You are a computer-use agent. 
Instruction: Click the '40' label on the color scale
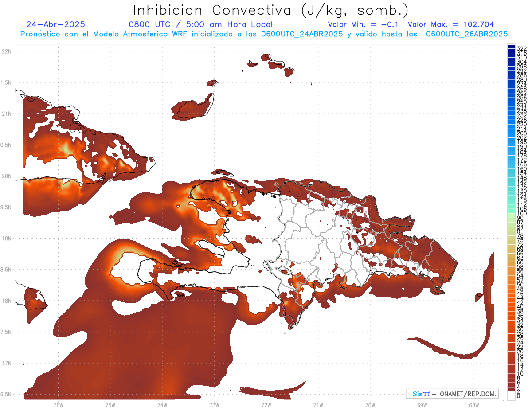point(520,307)
